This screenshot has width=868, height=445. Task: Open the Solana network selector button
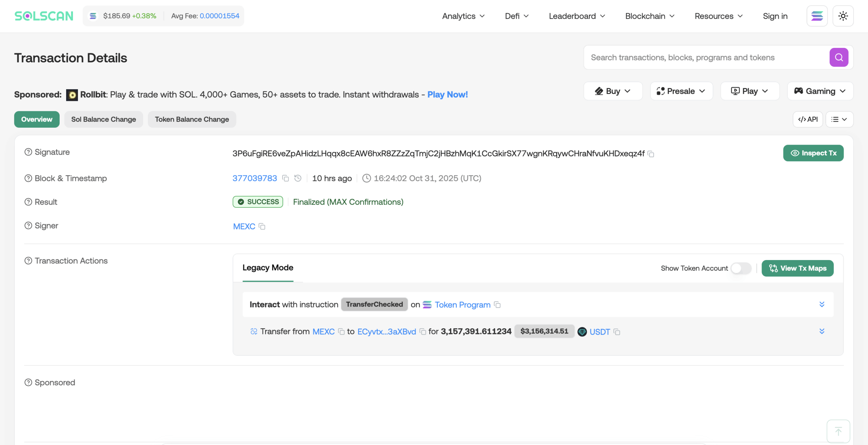pyautogui.click(x=817, y=16)
